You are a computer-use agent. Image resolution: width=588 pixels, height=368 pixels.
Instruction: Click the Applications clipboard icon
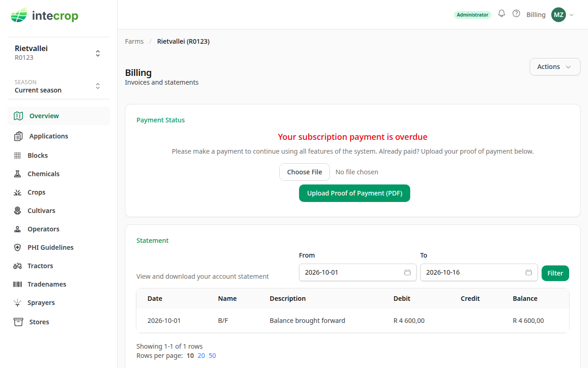click(18, 136)
